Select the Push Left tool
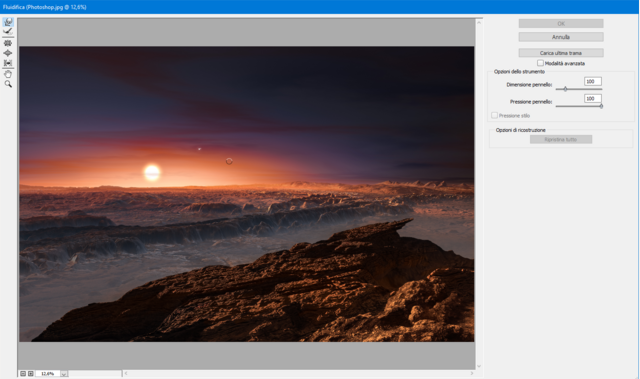This screenshot has width=640, height=379. [8, 63]
